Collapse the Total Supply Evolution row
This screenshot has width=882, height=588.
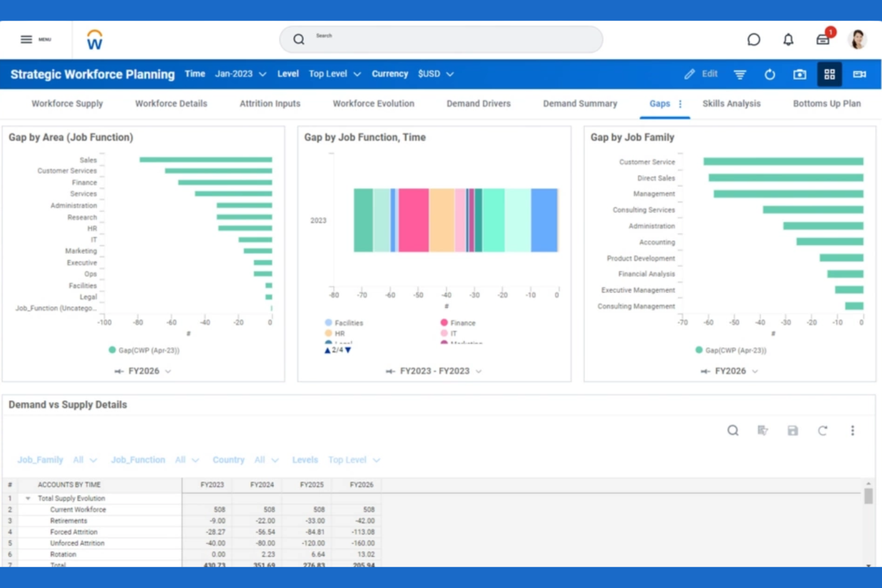(27, 499)
